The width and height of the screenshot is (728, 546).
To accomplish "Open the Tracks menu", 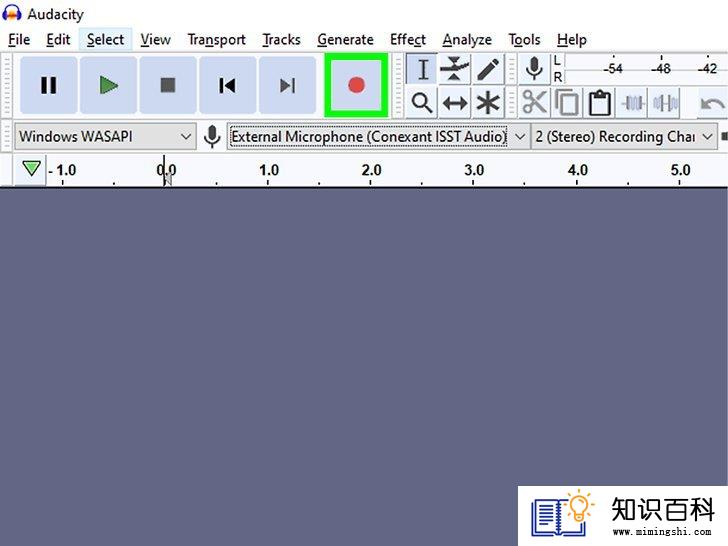I will (281, 40).
